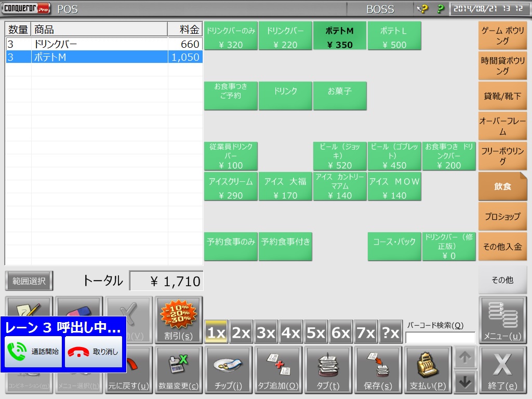Image resolution: width=532 pixels, height=399 pixels.
Task: Select the 5x quantity multiplier
Action: coord(316,332)
